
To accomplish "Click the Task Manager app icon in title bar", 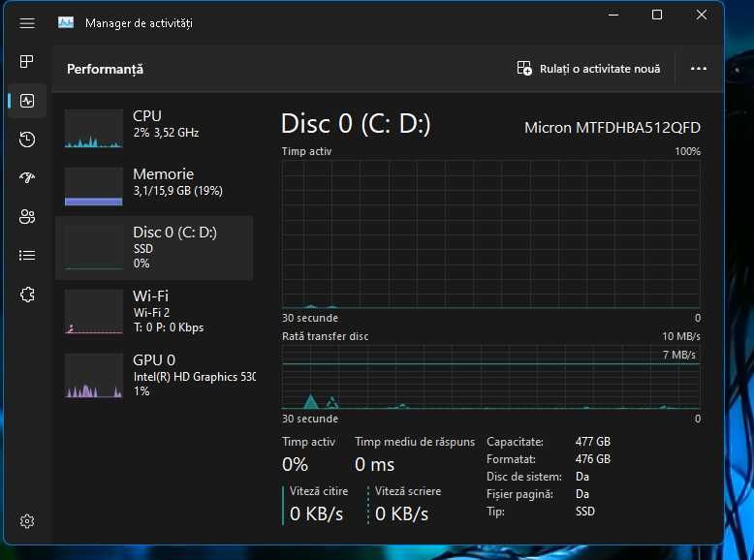I will [66, 22].
